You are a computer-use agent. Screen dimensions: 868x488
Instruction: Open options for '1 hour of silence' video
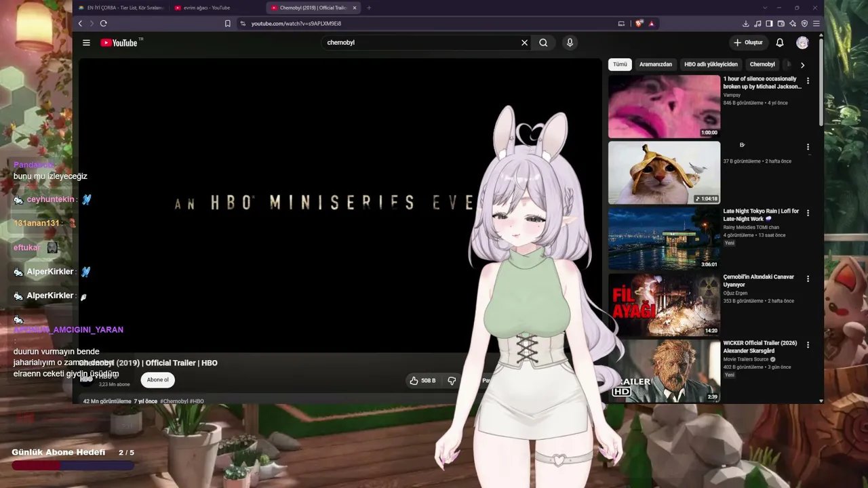click(808, 81)
